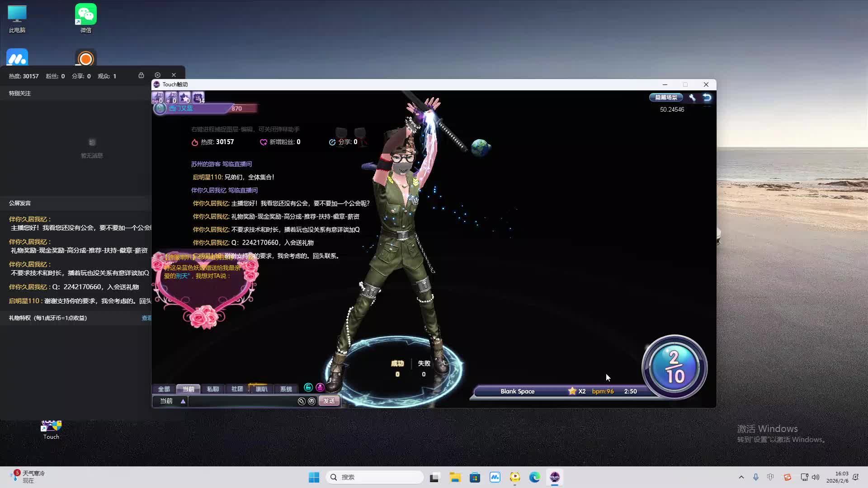Click the wrench settings icon in game
Screen dimensions: 868x488
[692, 98]
